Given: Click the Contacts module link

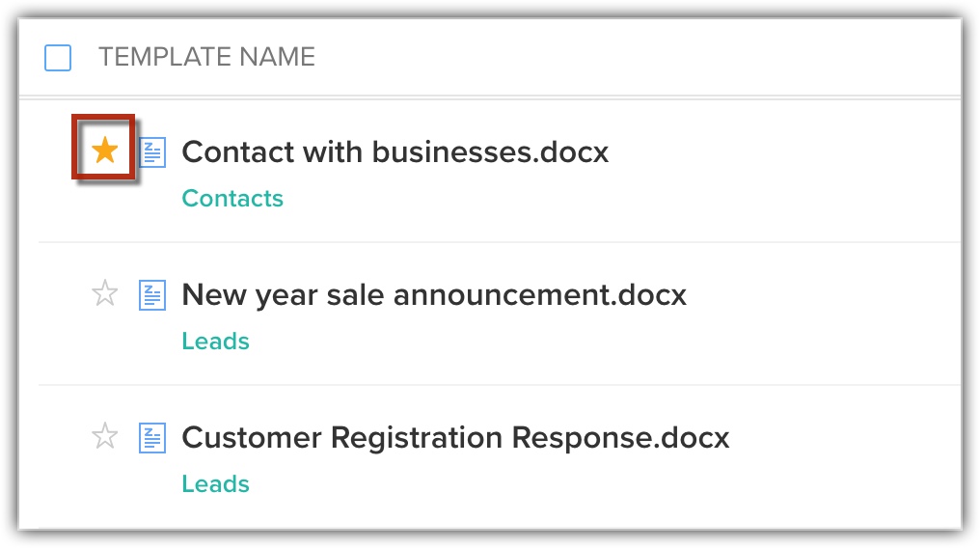Looking at the screenshot, I should tap(232, 199).
